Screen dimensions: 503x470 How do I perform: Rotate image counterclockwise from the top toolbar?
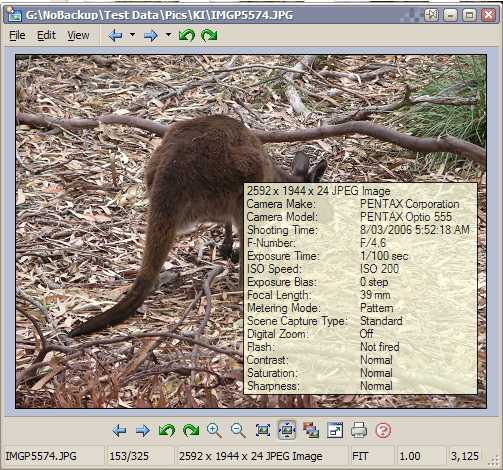tap(187, 35)
